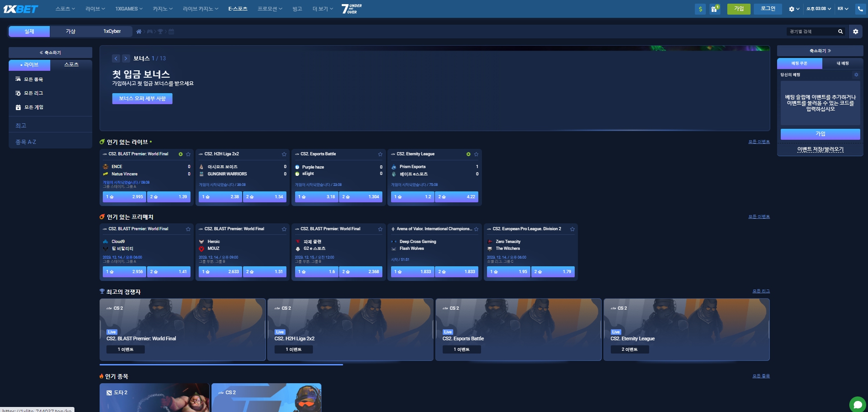Click the competitions carousel scrollbar

coord(221,365)
